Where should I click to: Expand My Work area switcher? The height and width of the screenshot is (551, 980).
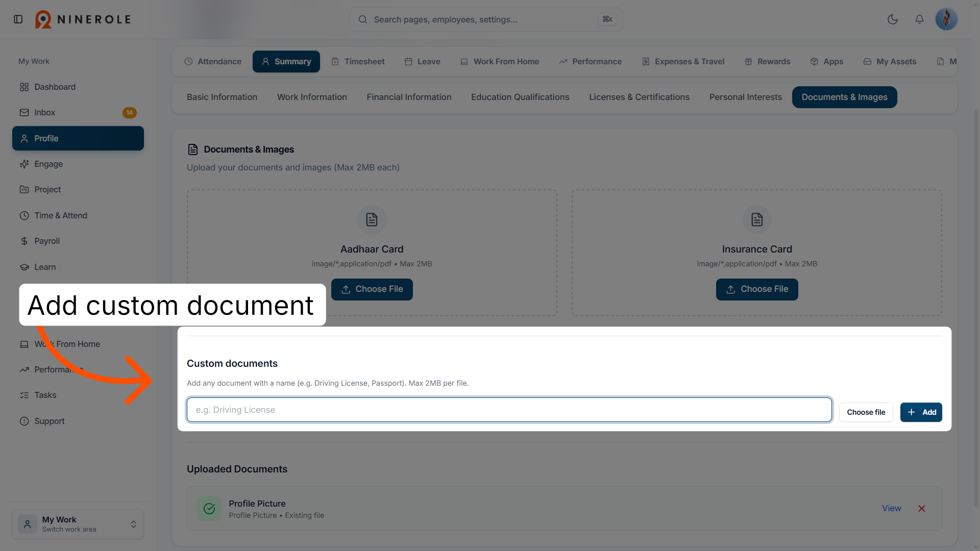tap(78, 524)
